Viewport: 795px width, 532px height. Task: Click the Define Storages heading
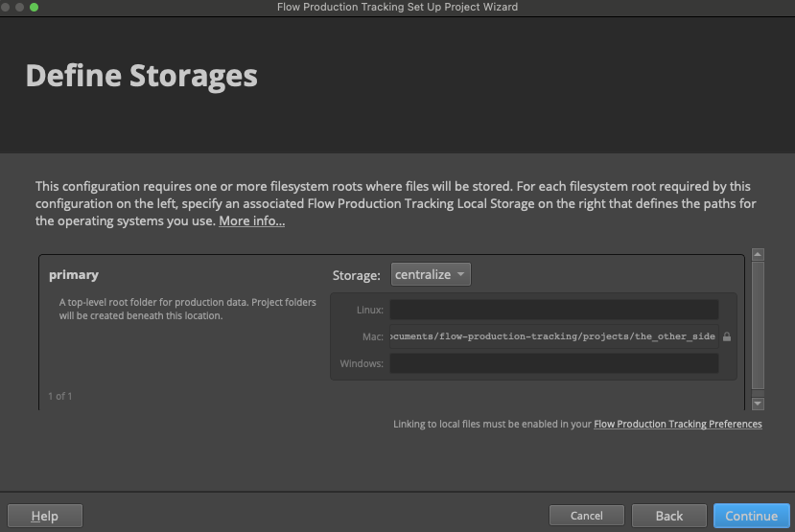click(141, 76)
